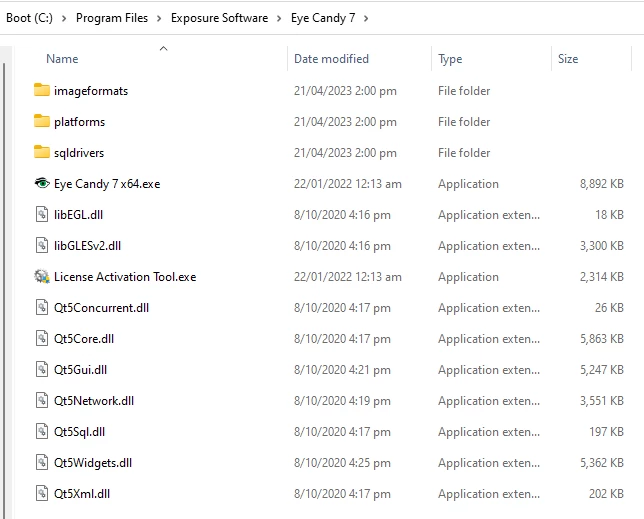Click the 2,314 KB size value
The image size is (644, 519).
click(x=602, y=276)
